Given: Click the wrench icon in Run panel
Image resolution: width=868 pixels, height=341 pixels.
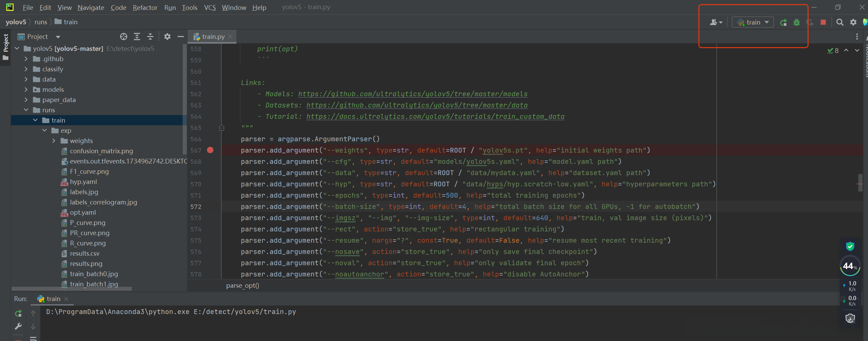Looking at the screenshot, I should tap(18, 327).
